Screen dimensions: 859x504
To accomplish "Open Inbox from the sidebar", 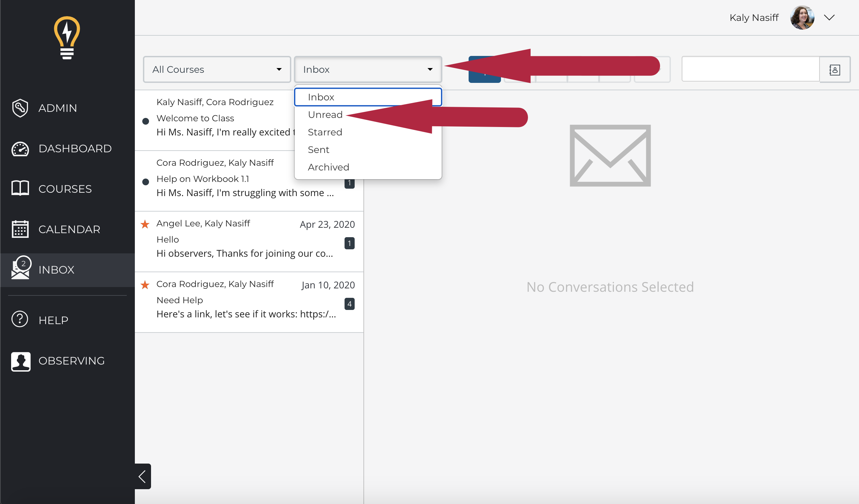I will point(67,270).
